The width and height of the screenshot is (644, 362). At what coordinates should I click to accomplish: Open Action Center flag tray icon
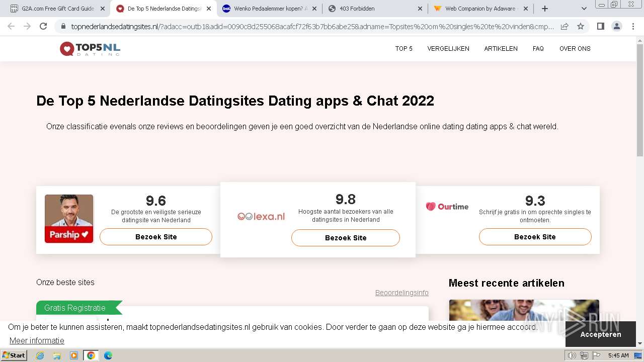pyautogui.click(x=596, y=355)
